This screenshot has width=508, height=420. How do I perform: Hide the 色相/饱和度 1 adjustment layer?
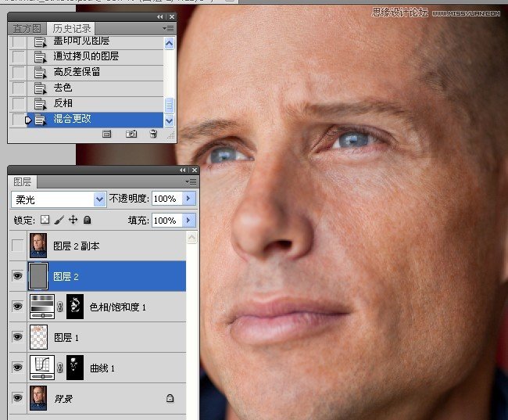point(17,307)
